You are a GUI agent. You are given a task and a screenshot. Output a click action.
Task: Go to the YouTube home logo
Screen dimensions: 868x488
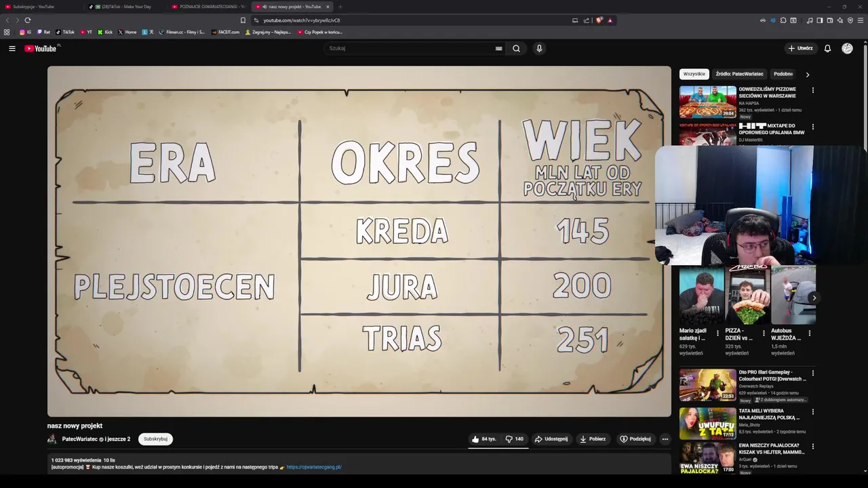tap(41, 48)
